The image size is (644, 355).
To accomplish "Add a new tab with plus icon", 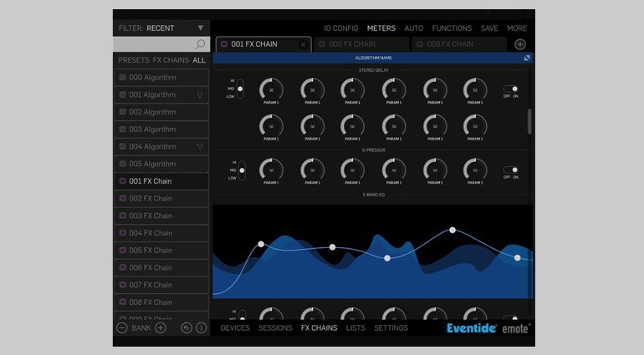I will (520, 44).
